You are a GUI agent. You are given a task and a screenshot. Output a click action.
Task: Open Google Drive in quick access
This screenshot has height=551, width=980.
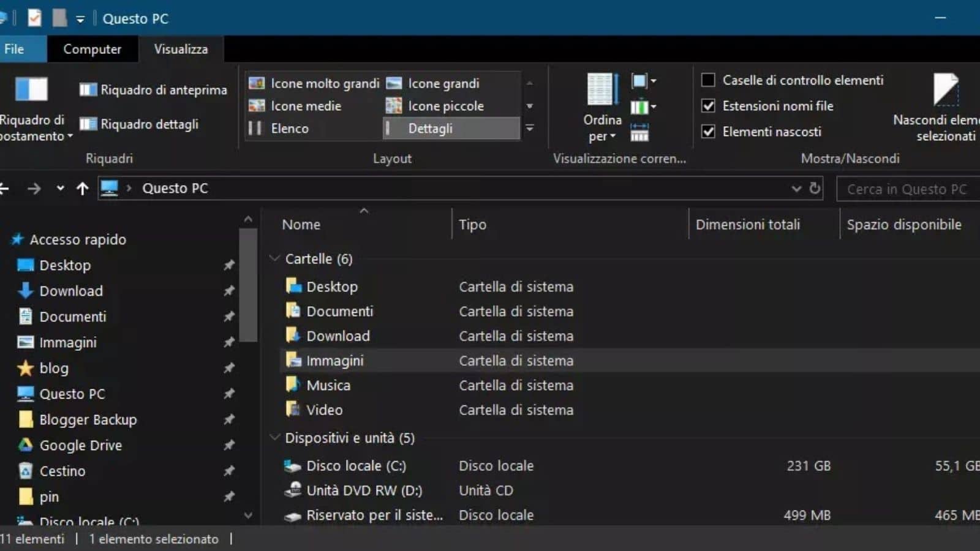[x=80, y=446]
